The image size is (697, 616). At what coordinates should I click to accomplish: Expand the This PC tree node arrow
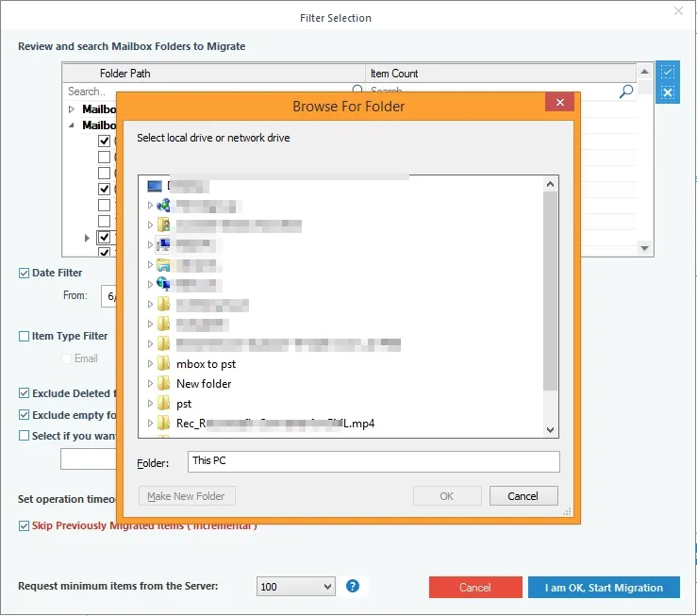[150, 244]
